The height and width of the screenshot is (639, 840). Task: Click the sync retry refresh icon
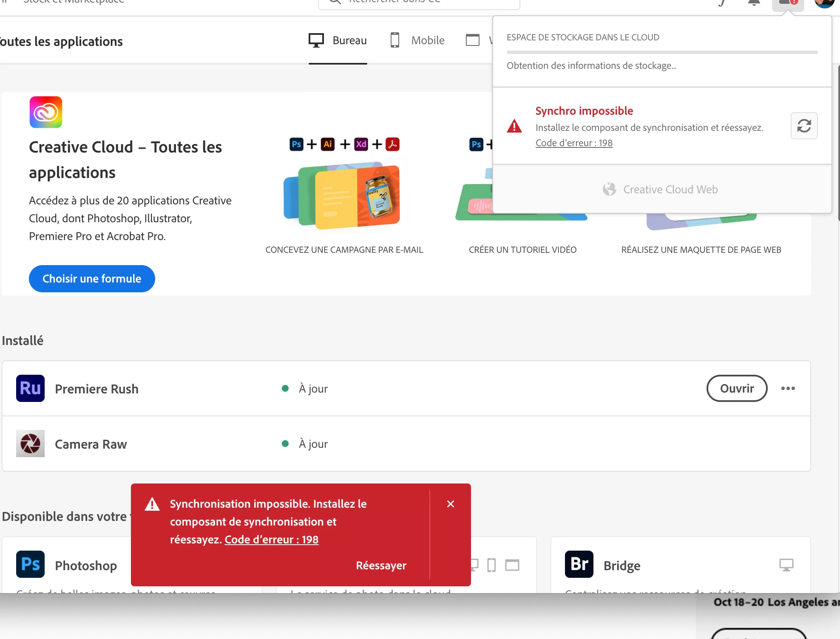click(804, 126)
